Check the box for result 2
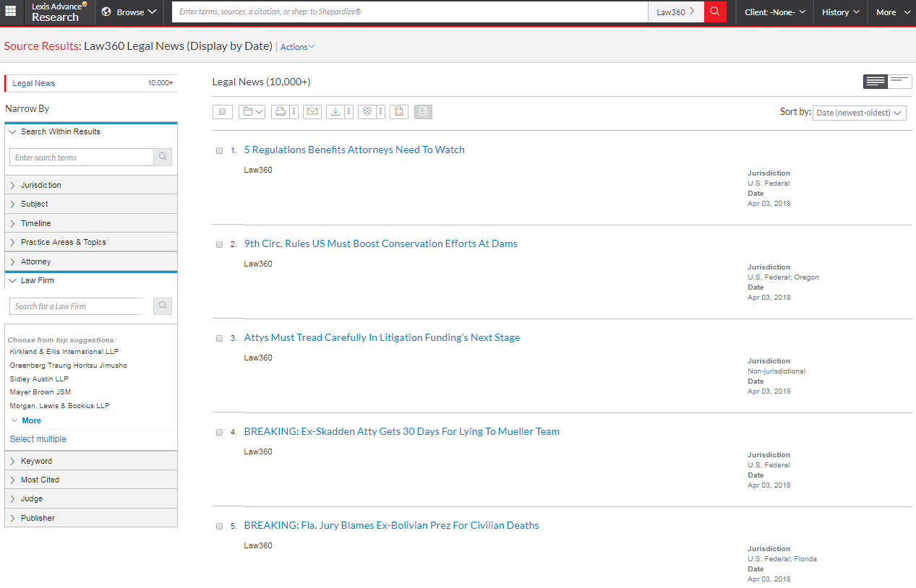This screenshot has width=916, height=588. coord(219,244)
